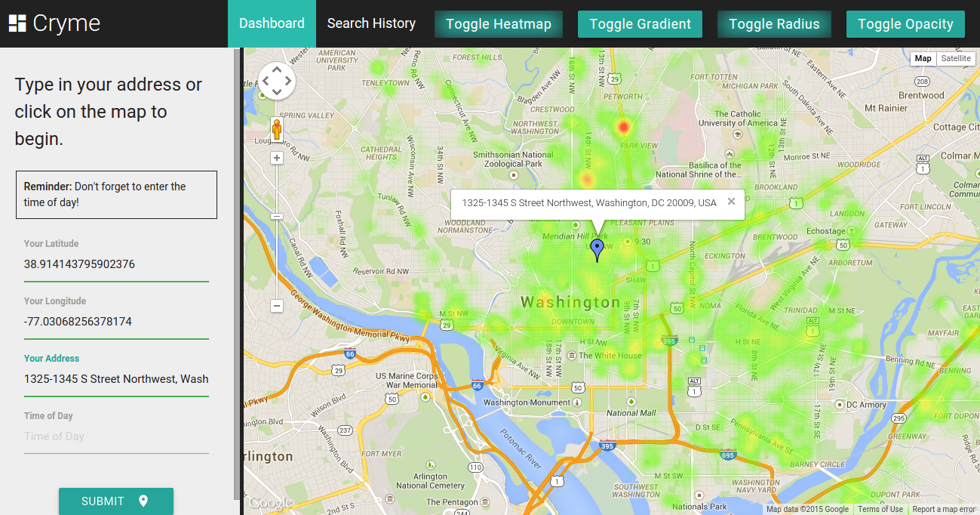980x515 pixels.
Task: Click the Cryme logo icon
Action: point(17,23)
